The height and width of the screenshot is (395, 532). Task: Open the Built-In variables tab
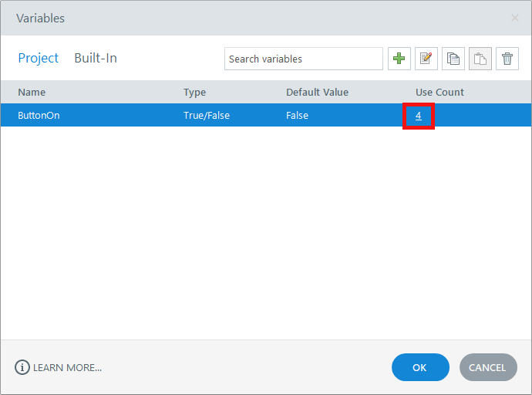point(96,58)
